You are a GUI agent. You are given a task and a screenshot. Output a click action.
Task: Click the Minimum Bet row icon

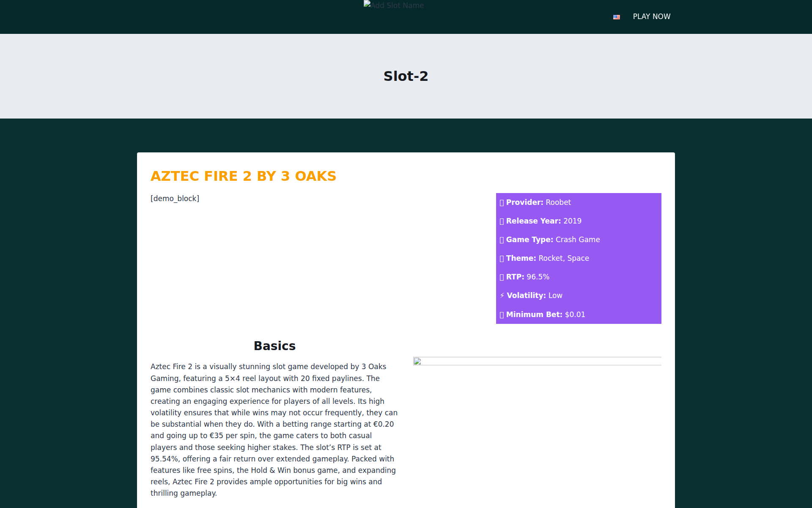[502, 315]
